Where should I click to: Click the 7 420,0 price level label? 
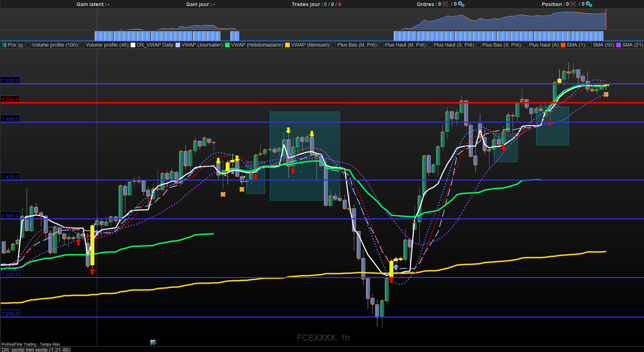(10, 177)
